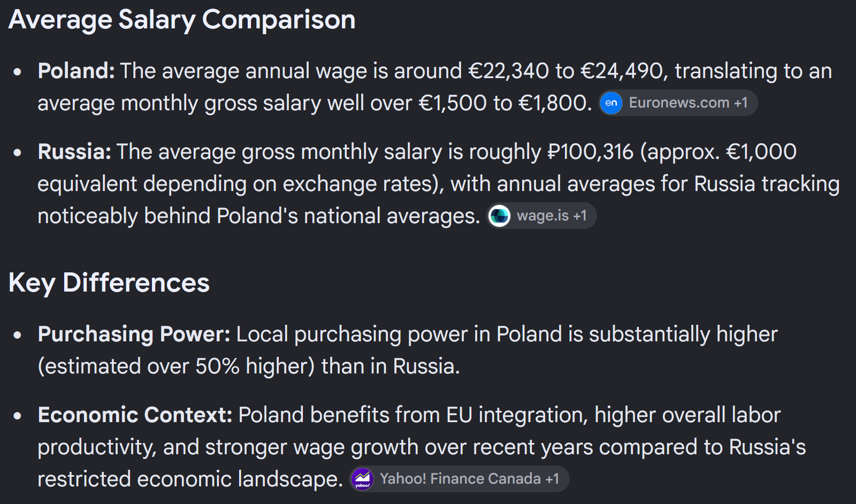Click the bold 'Purchasing Power:' label
Screen dimensions: 856x504
point(134,334)
